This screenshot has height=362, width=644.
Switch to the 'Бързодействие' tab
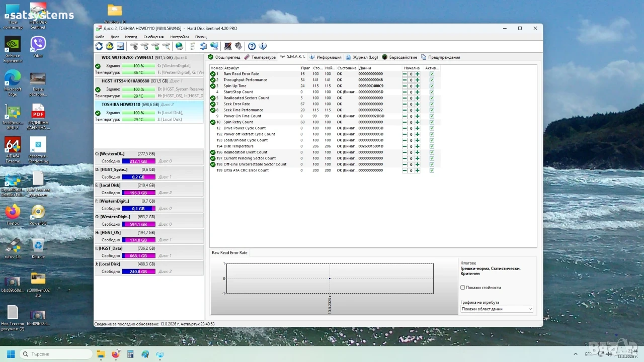point(399,57)
